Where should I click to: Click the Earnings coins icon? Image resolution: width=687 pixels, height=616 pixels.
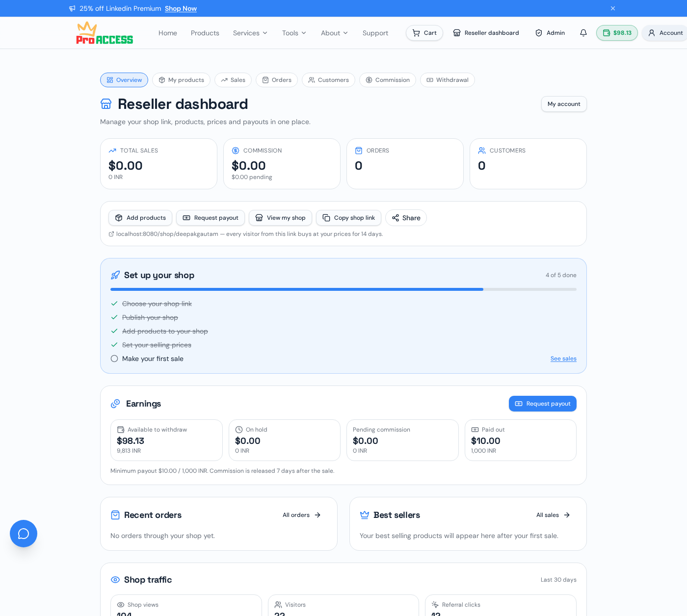coord(115,404)
